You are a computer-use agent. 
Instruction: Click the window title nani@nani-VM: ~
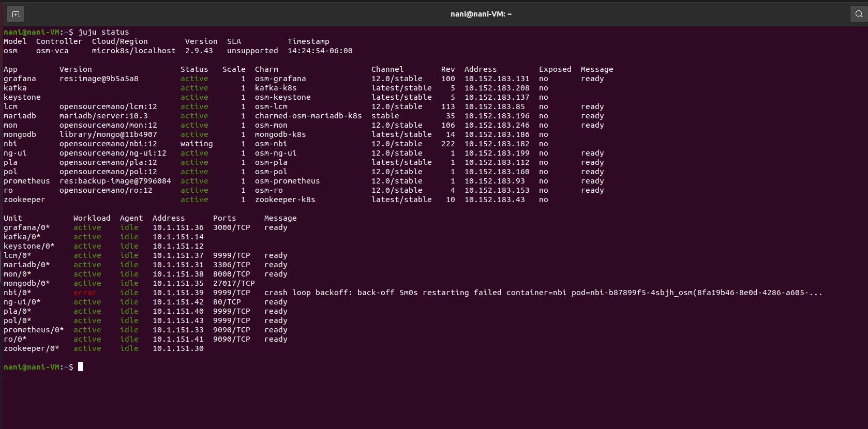[481, 14]
